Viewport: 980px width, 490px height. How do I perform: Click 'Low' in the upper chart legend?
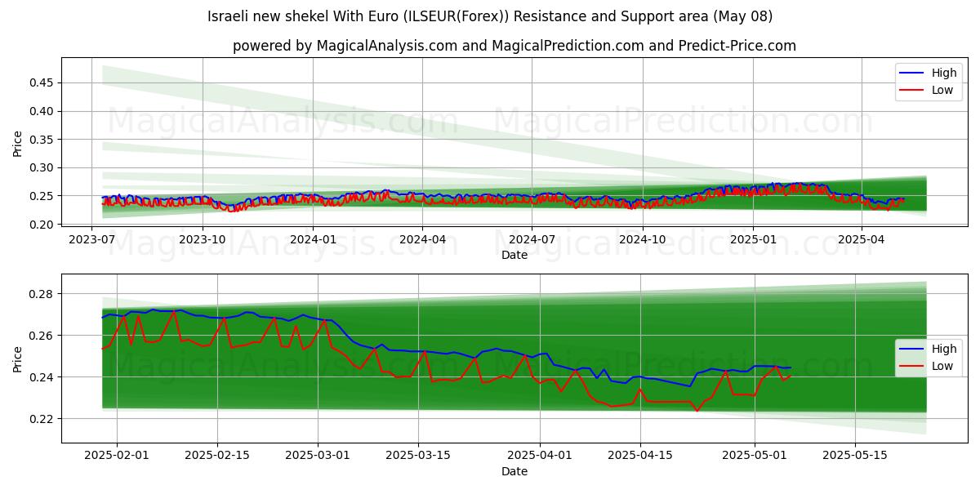pyautogui.click(x=942, y=90)
